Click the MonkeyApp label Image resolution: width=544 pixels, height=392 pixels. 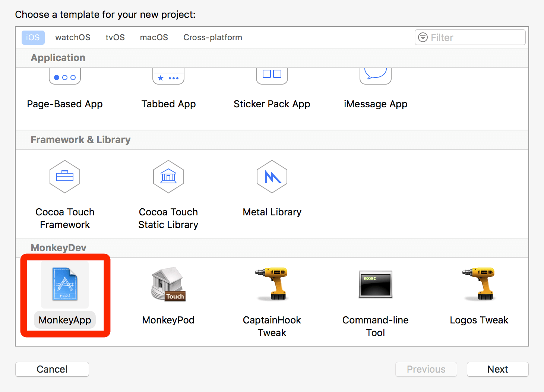(65, 320)
